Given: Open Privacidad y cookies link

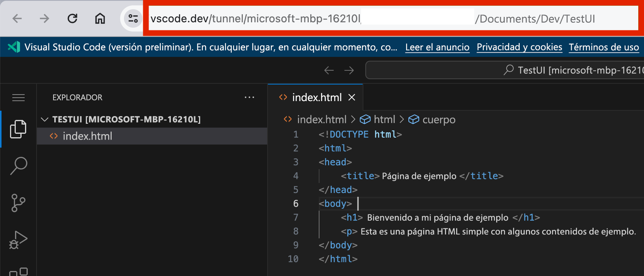Looking at the screenshot, I should (519, 47).
